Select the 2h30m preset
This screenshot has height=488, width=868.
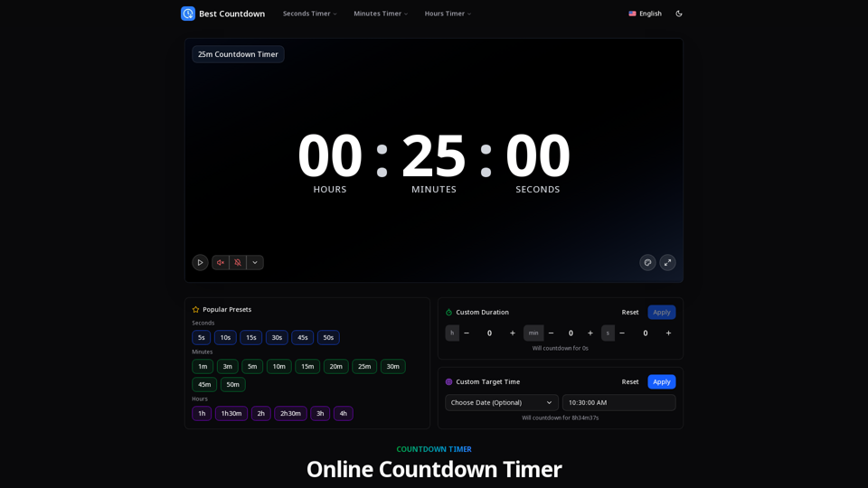290,413
